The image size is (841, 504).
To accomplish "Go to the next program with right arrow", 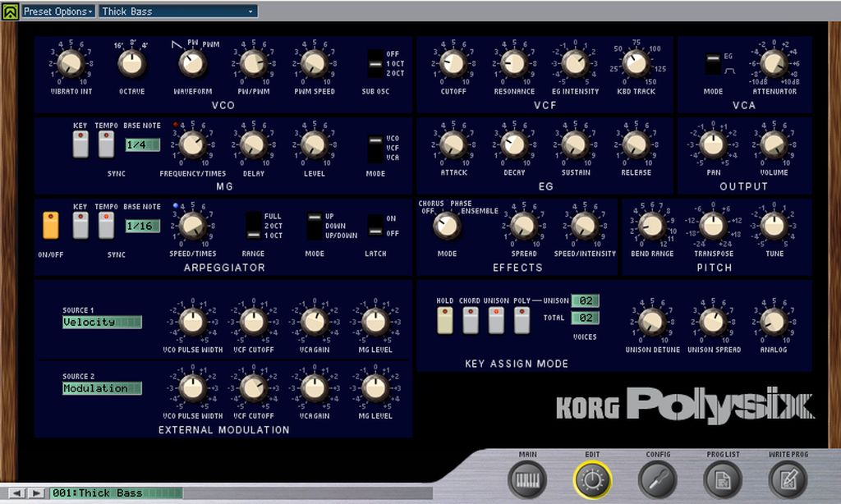I will point(35,493).
